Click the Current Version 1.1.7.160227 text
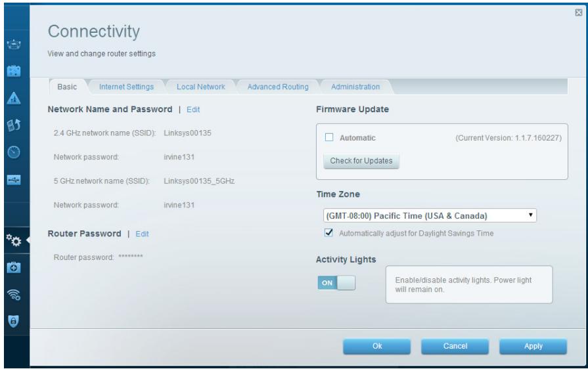Viewport: 588px width, 369px height. point(509,138)
